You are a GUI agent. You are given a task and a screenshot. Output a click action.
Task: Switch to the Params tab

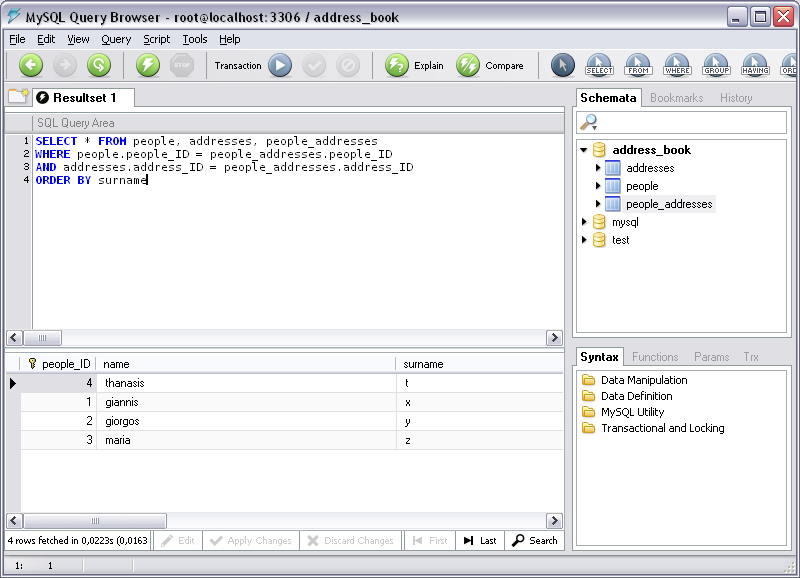(711, 357)
